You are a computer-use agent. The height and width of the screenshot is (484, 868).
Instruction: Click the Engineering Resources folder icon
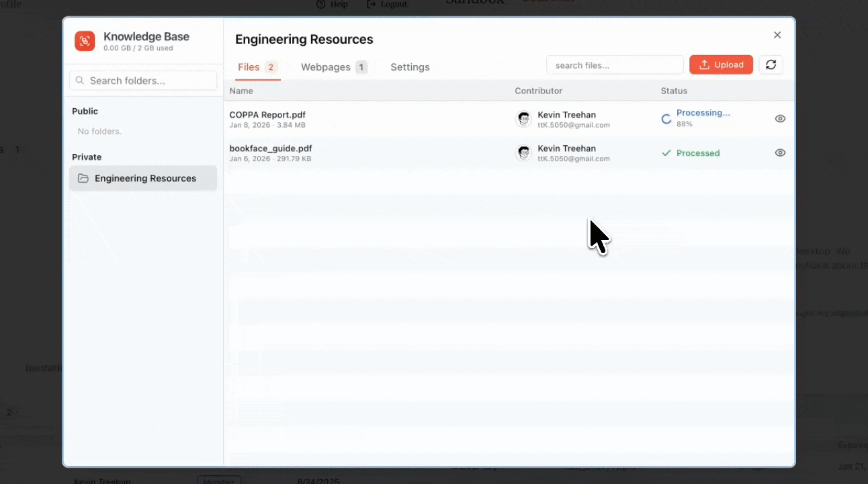click(x=83, y=178)
